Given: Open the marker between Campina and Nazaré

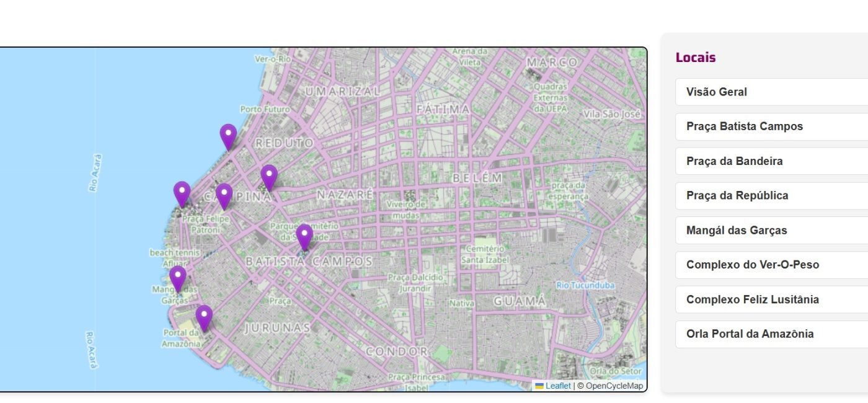Looking at the screenshot, I should (268, 177).
